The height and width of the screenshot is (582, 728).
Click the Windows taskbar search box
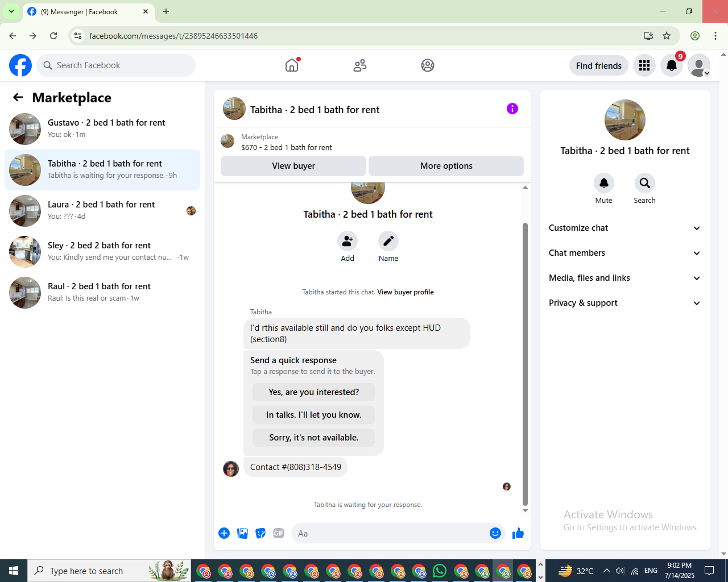click(x=109, y=571)
